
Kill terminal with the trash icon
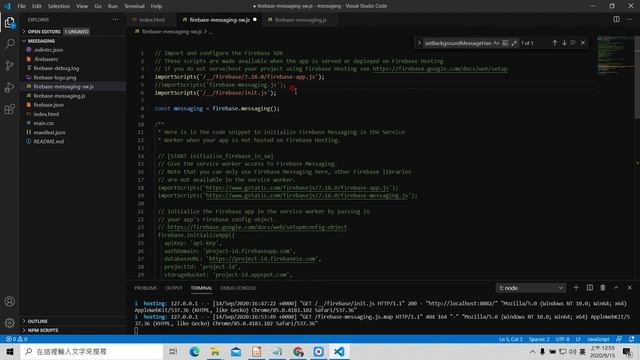603,288
